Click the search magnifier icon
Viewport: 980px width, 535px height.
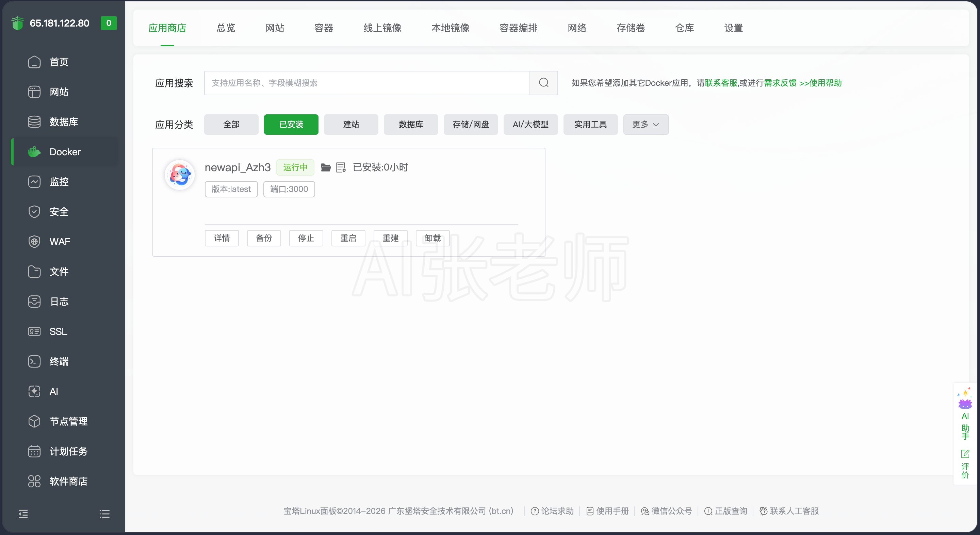[544, 83]
